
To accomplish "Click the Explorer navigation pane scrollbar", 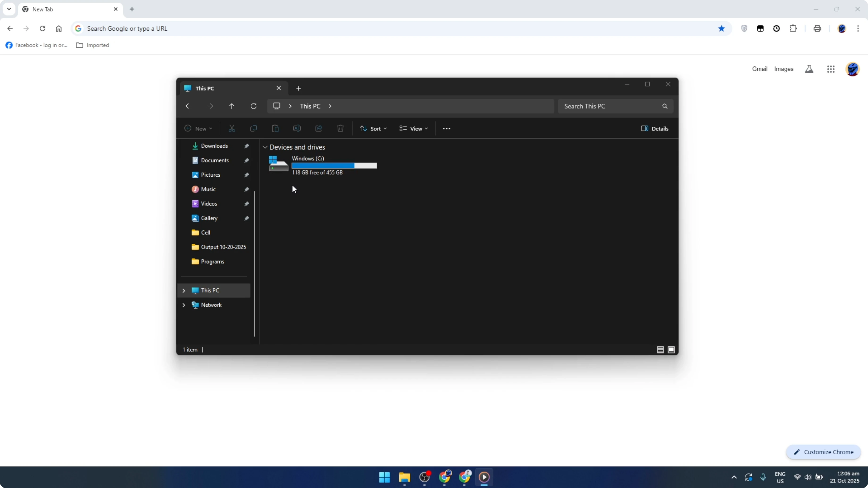I will click(x=255, y=264).
